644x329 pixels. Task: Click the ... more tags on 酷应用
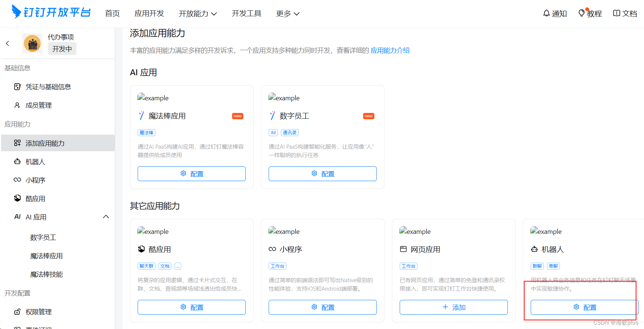click(178, 266)
